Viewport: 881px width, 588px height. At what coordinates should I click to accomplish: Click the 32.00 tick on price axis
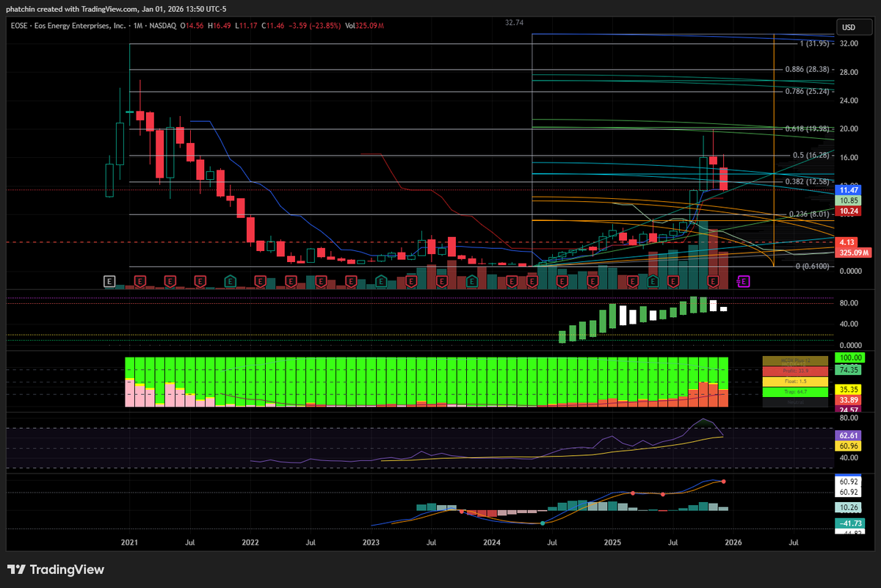(849, 43)
